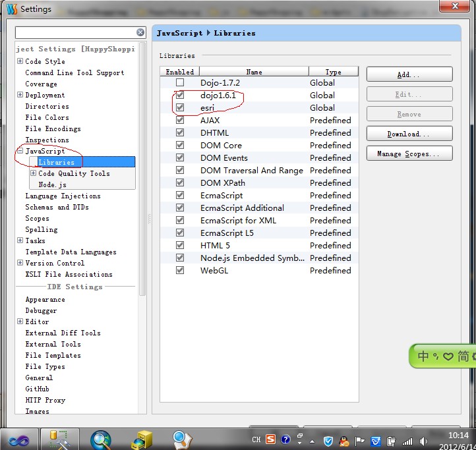Image resolution: width=476 pixels, height=450 pixels.
Task: Open the Spelling settings page
Action: click(42, 230)
